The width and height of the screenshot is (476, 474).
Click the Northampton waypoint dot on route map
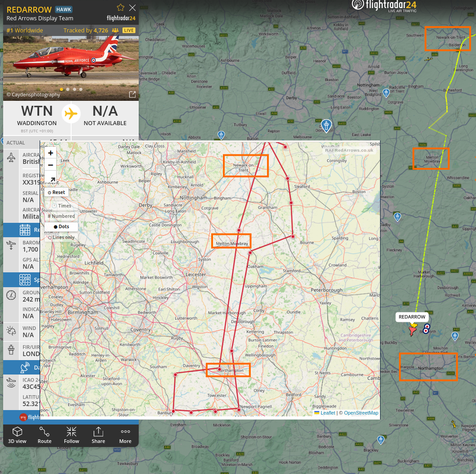(219, 369)
